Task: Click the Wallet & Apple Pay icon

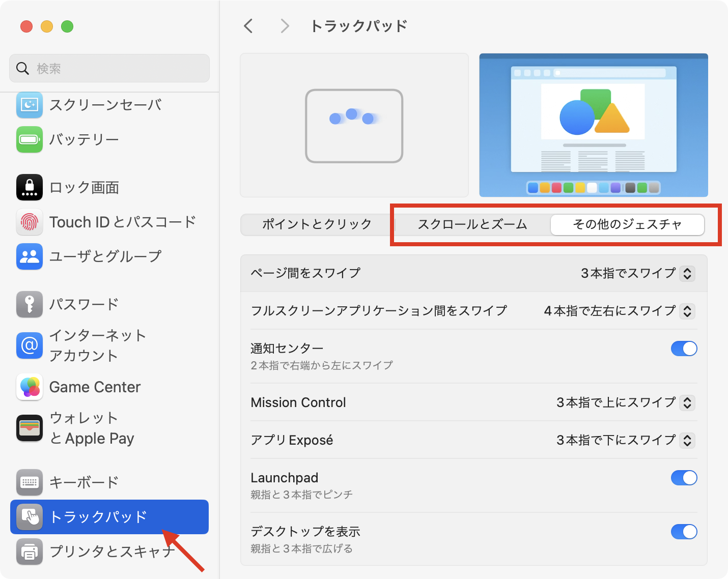Action: click(30, 428)
